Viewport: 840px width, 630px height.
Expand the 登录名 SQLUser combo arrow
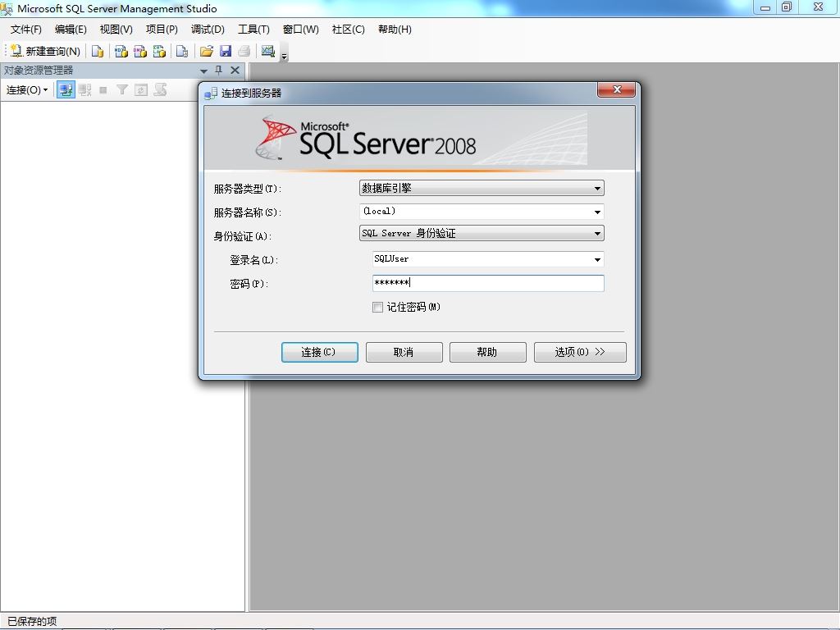coord(597,260)
